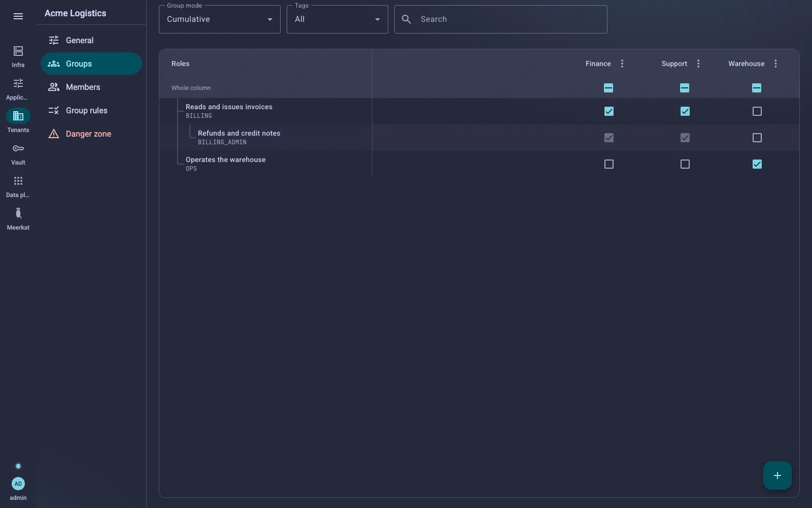This screenshot has width=812, height=508.
Task: Go to Danger zone
Action: 91,134
